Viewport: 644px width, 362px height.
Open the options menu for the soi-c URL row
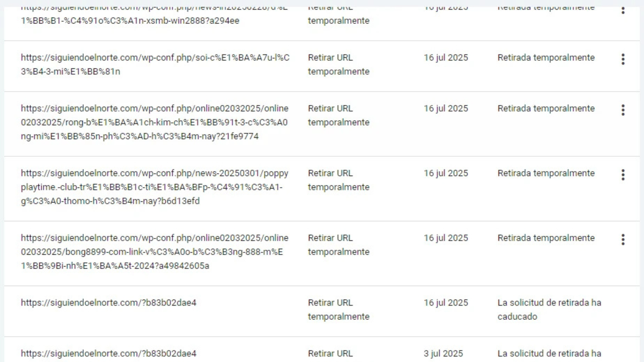[x=623, y=59]
